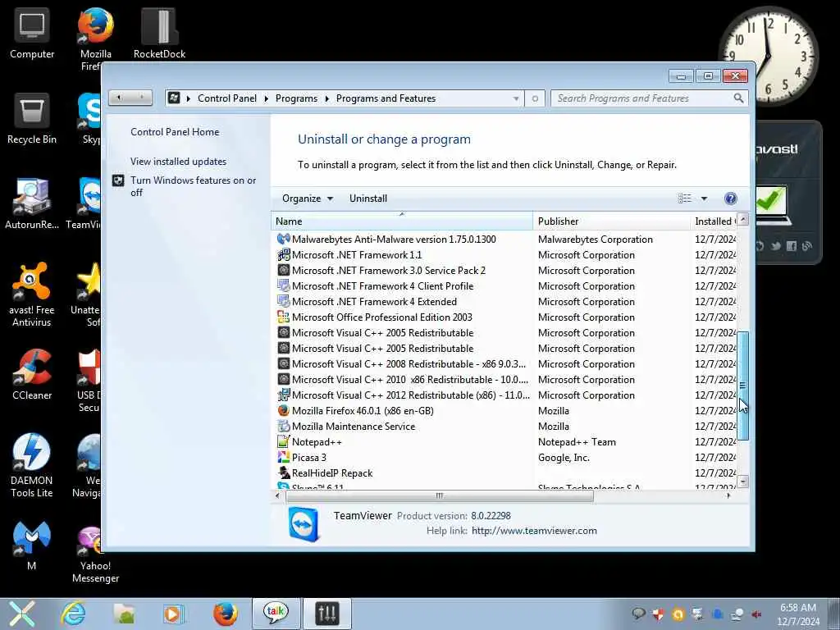Open the Yahoo! Messenger desktop shortcut
840x630 pixels.
point(96,554)
